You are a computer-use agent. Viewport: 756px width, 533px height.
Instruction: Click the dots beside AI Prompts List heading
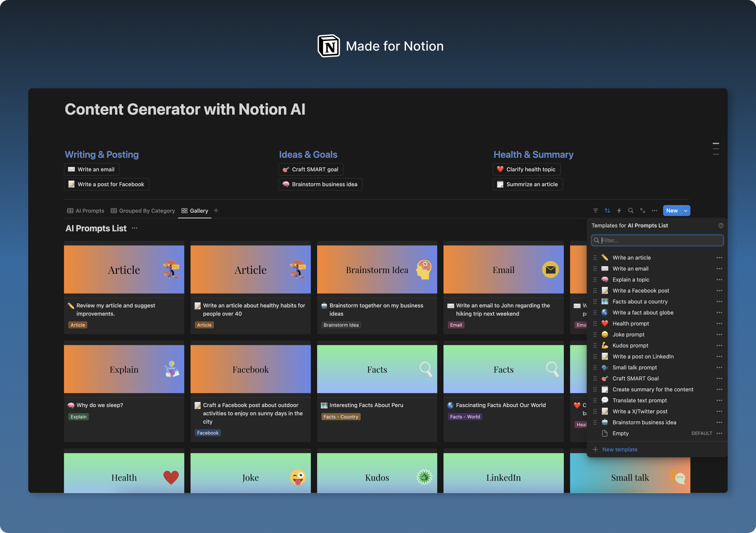point(135,228)
